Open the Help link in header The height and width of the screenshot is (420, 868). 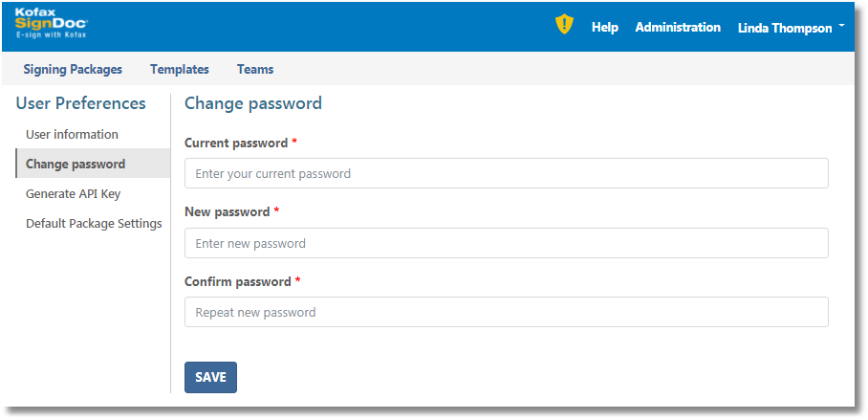[x=605, y=28]
